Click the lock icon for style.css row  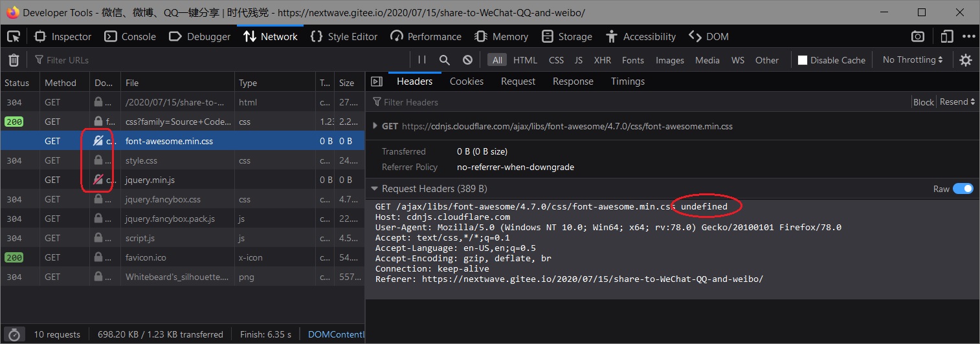pos(98,160)
